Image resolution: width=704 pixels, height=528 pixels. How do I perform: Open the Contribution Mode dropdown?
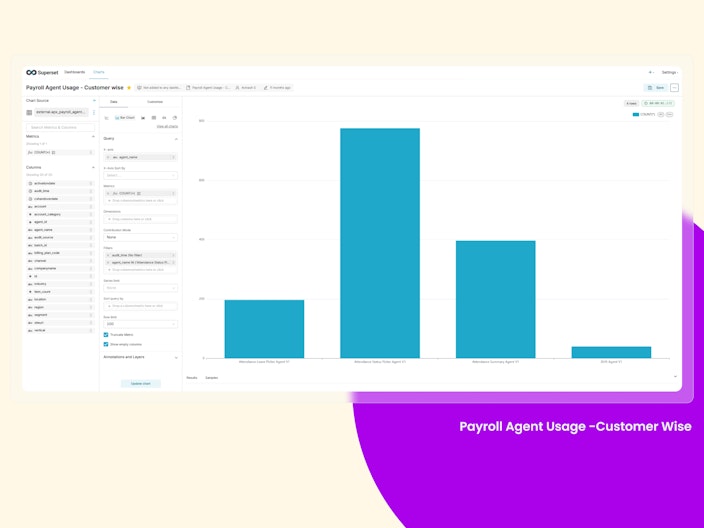click(141, 237)
